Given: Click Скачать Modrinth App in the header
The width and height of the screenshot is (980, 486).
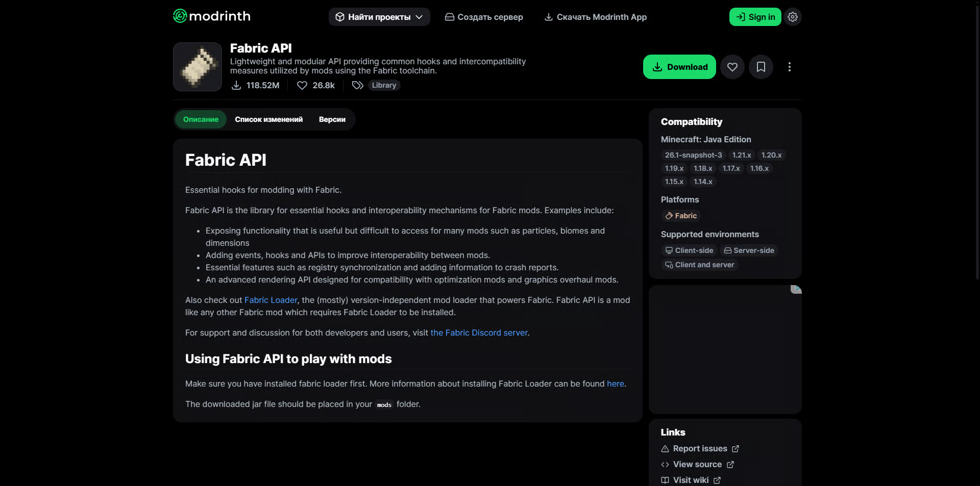Looking at the screenshot, I should (596, 17).
